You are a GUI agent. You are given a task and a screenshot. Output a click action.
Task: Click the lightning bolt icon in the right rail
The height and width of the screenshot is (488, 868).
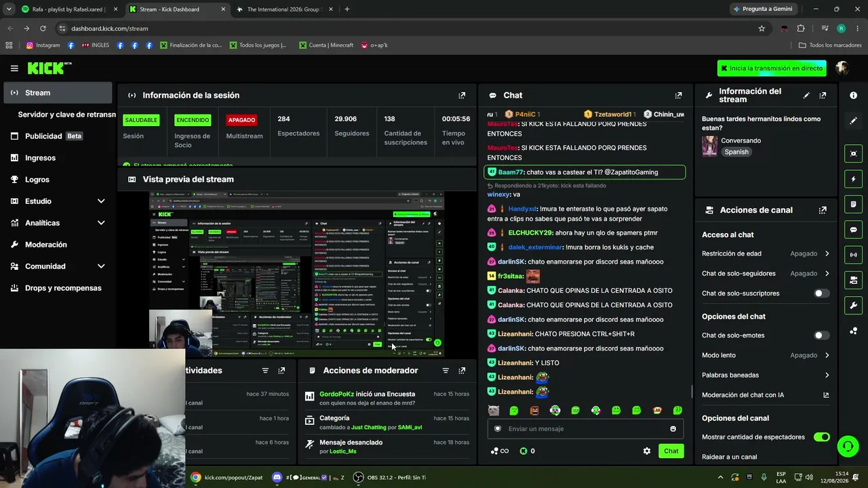coord(853,179)
